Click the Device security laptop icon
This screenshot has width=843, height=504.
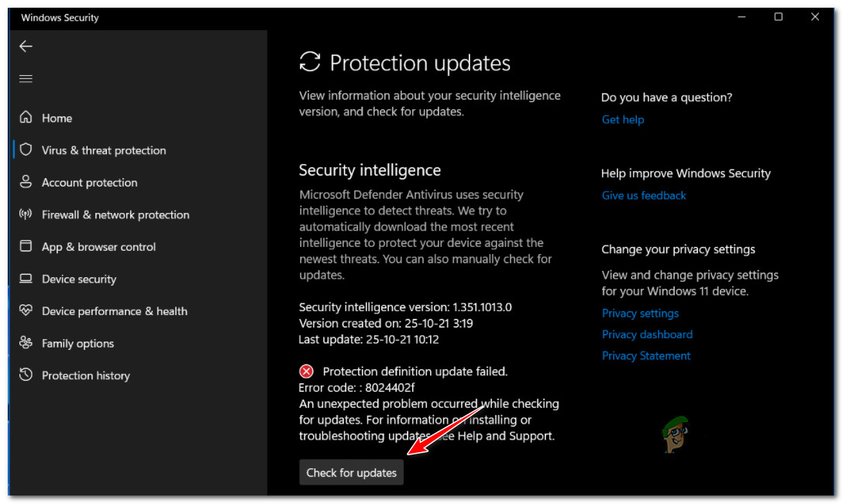point(26,279)
